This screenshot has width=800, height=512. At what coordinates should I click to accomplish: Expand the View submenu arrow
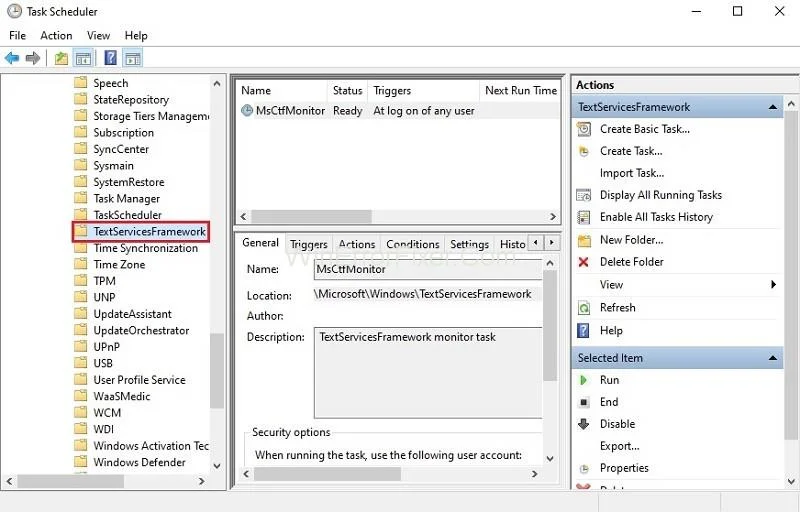(x=774, y=285)
